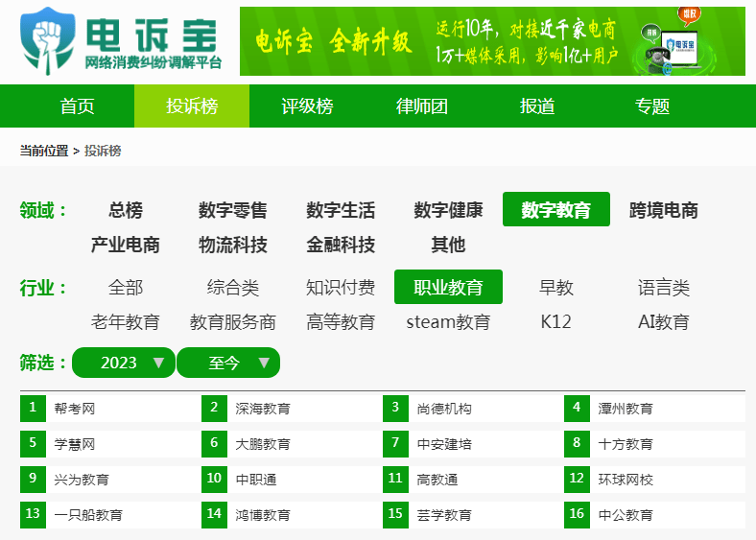The image size is (756, 540).
Task: Switch to the 报道 navigation tab
Action: pyautogui.click(x=537, y=106)
